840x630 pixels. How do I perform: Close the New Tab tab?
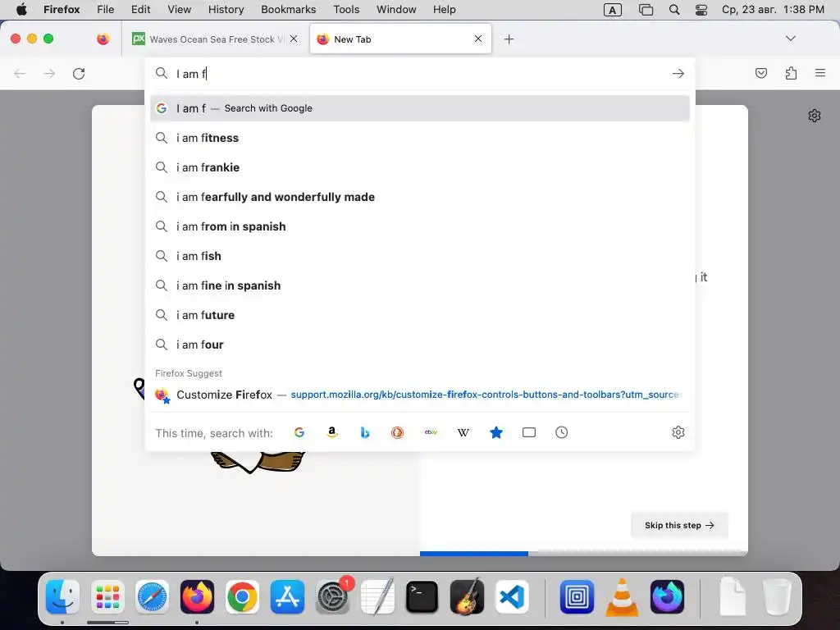pos(478,39)
